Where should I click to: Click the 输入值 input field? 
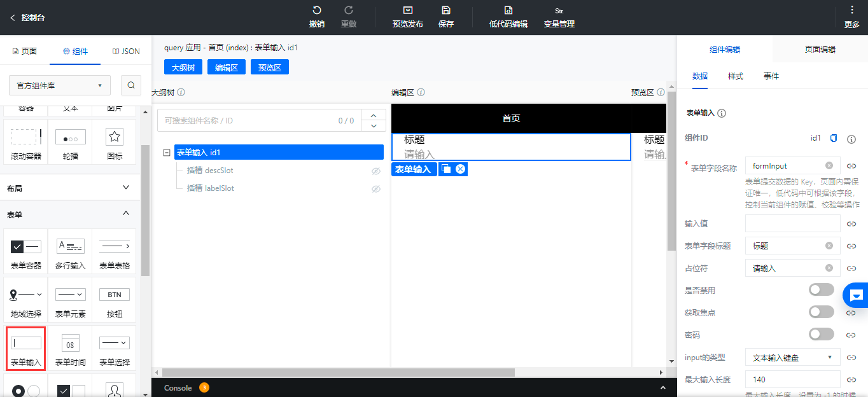tap(793, 223)
